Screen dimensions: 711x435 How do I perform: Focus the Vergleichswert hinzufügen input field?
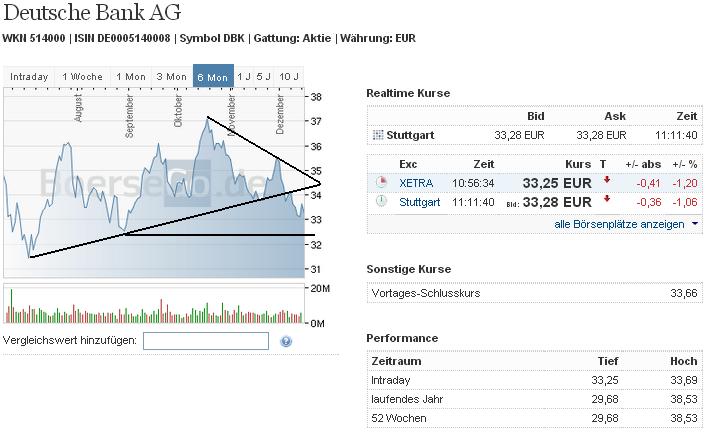click(206, 341)
